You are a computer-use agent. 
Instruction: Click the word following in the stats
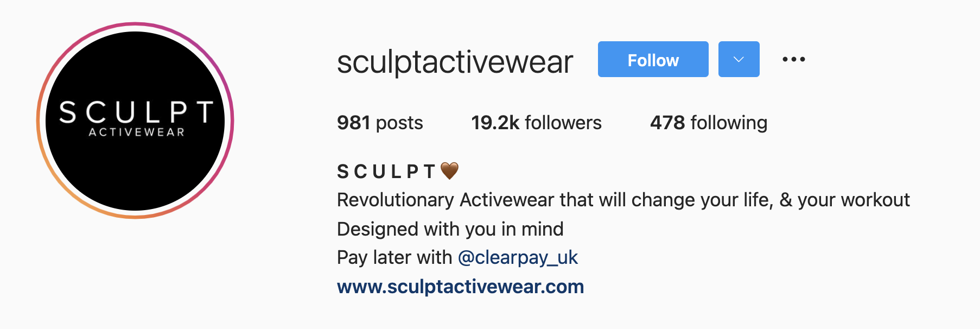point(729,123)
